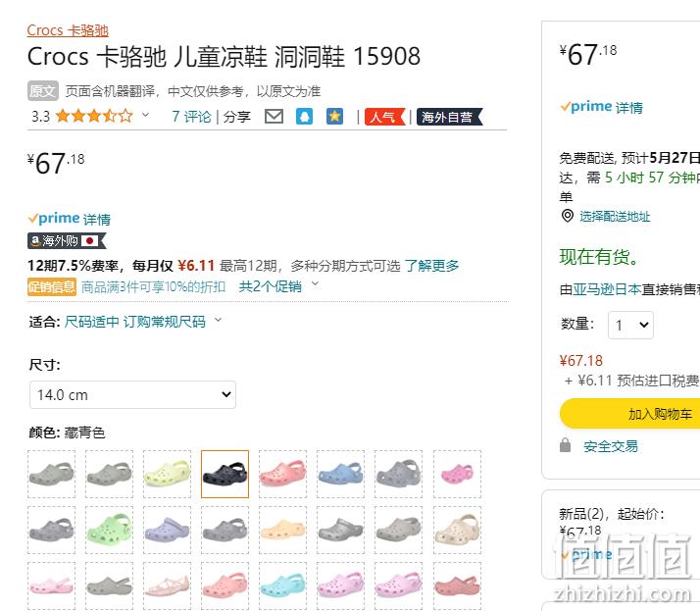Click the lock icon beside 安全交易
This screenshot has height=611, width=700.
565,445
